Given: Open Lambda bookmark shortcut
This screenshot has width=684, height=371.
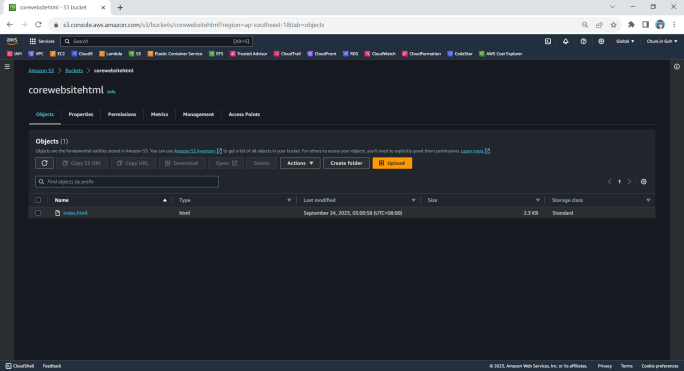Looking at the screenshot, I should pyautogui.click(x=110, y=54).
